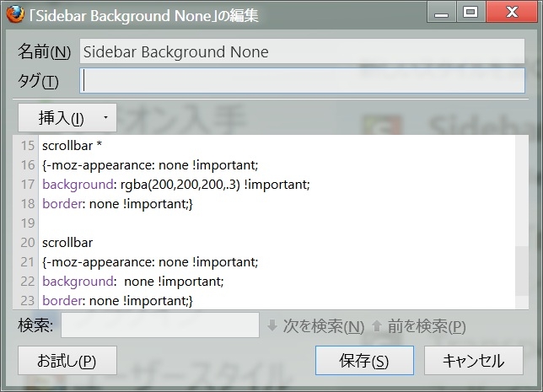Click the 名前 field containing Sidebar Background None
Image resolution: width=543 pixels, height=392 pixels.
pos(302,51)
